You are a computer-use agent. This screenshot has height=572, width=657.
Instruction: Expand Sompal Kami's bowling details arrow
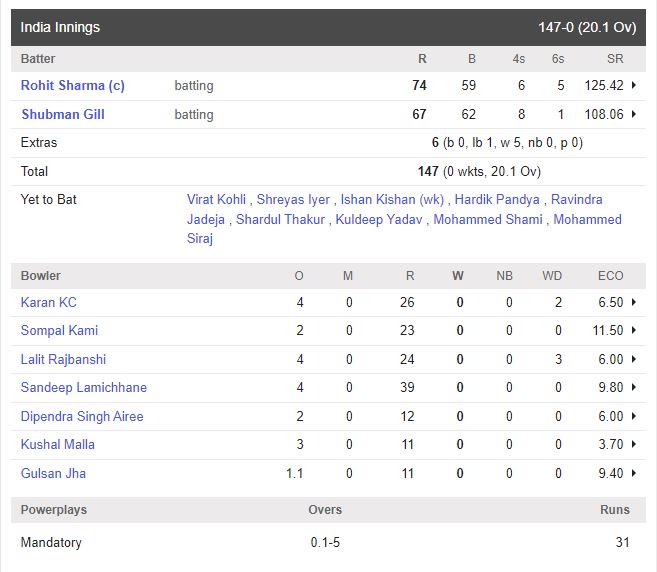coord(634,331)
